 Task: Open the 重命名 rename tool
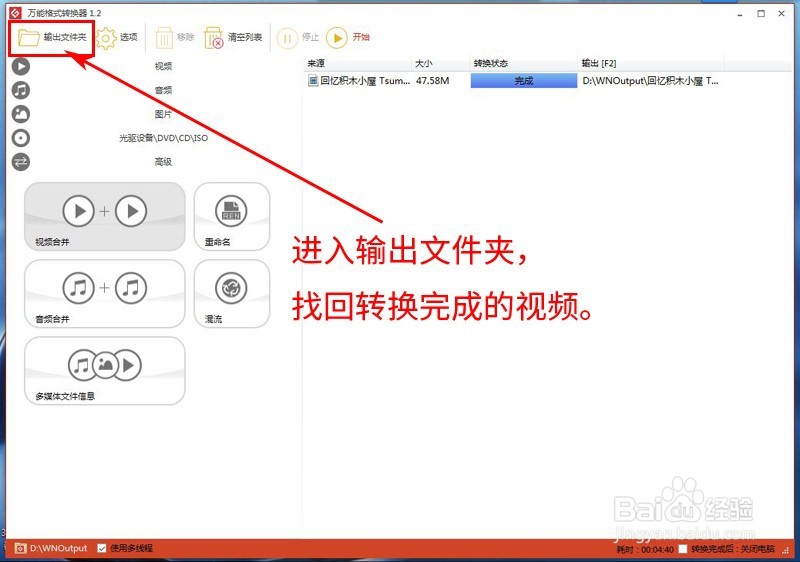click(232, 217)
